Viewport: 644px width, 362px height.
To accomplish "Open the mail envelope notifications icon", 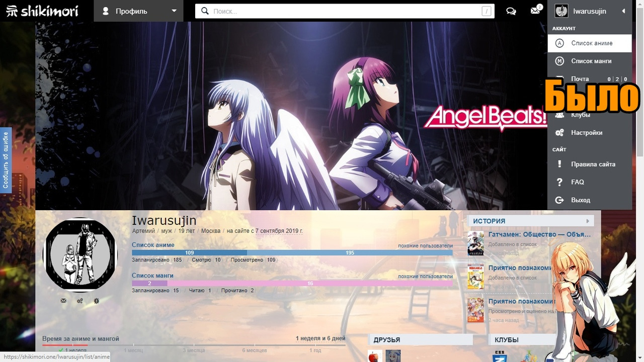I will point(535,11).
